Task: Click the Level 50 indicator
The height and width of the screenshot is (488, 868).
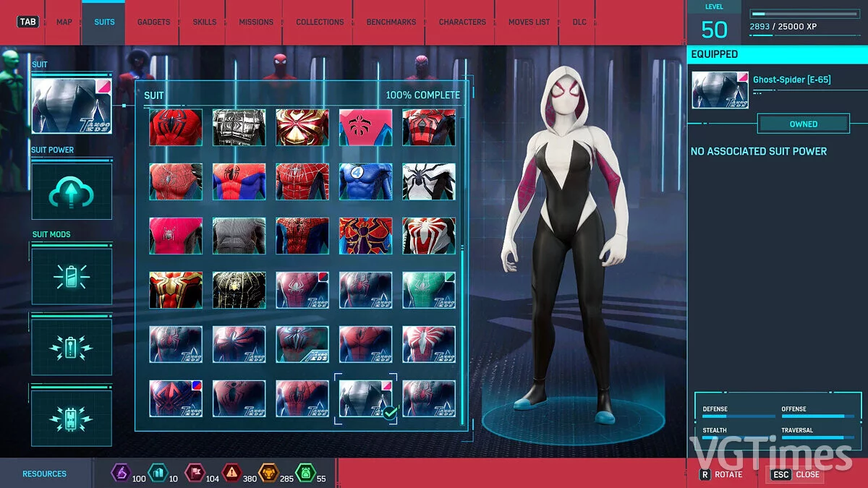Action: 714,22
